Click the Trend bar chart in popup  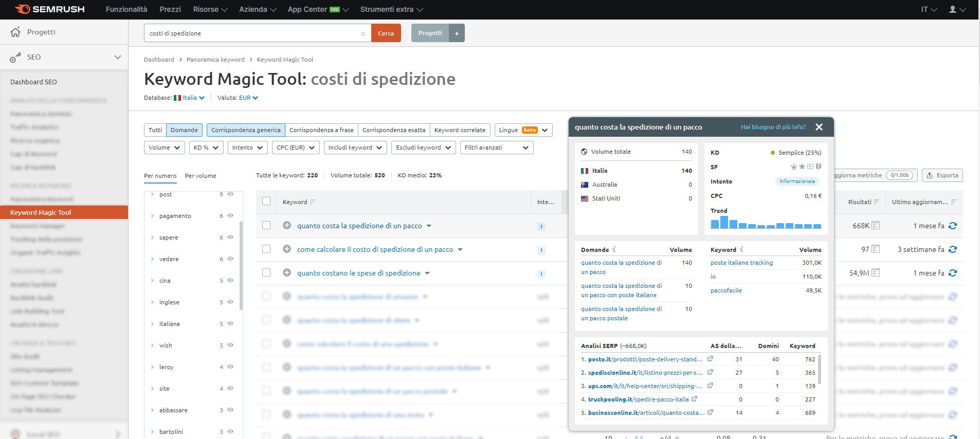(x=766, y=222)
